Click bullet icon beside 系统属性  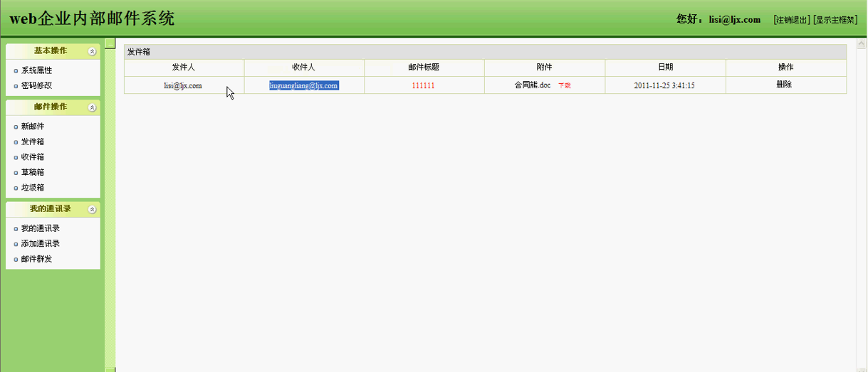pyautogui.click(x=16, y=71)
